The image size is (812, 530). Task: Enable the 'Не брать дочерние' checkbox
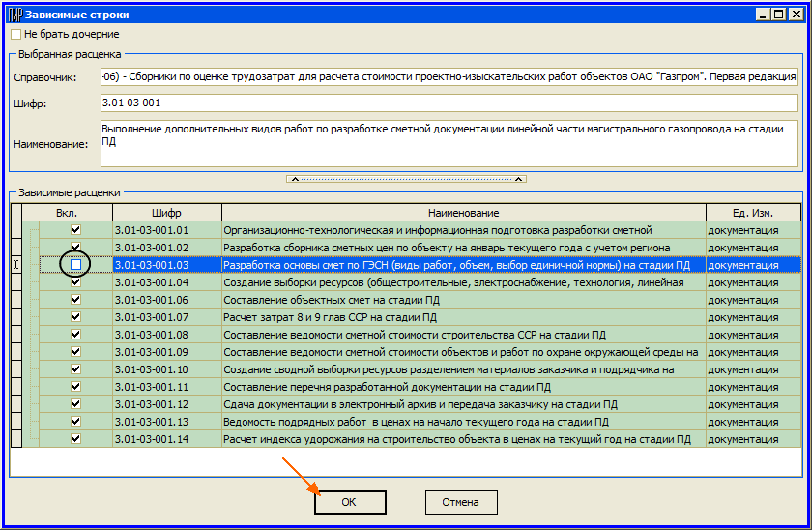15,35
